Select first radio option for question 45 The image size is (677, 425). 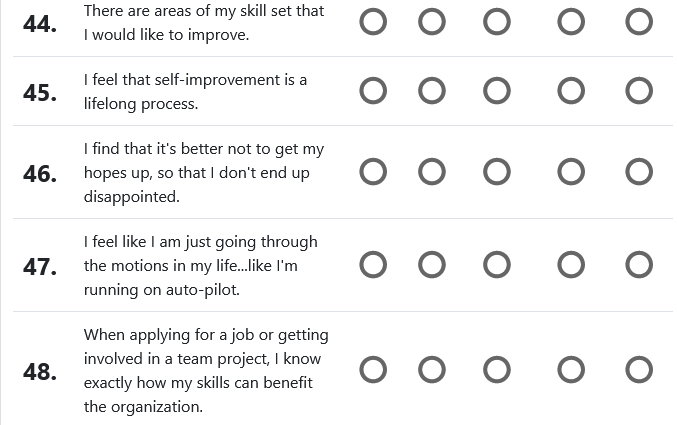373,91
